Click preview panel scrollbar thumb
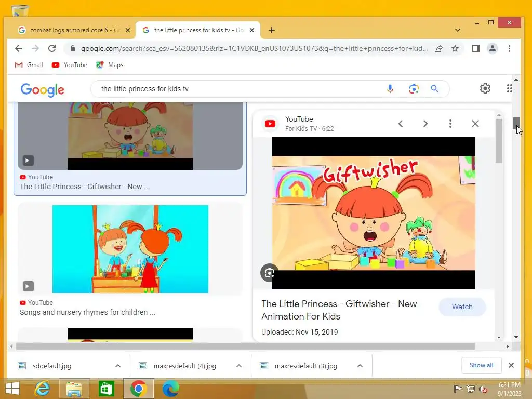Image resolution: width=532 pixels, height=399 pixels. (499, 140)
